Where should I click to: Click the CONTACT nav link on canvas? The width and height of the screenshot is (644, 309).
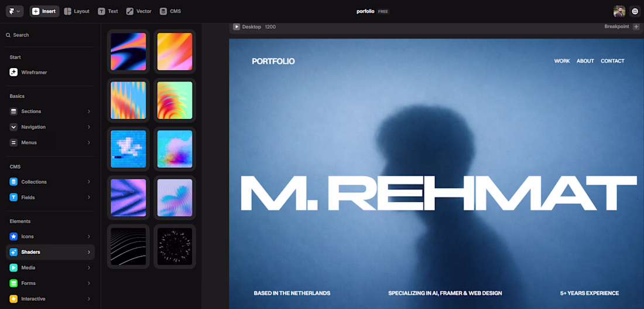tap(612, 61)
